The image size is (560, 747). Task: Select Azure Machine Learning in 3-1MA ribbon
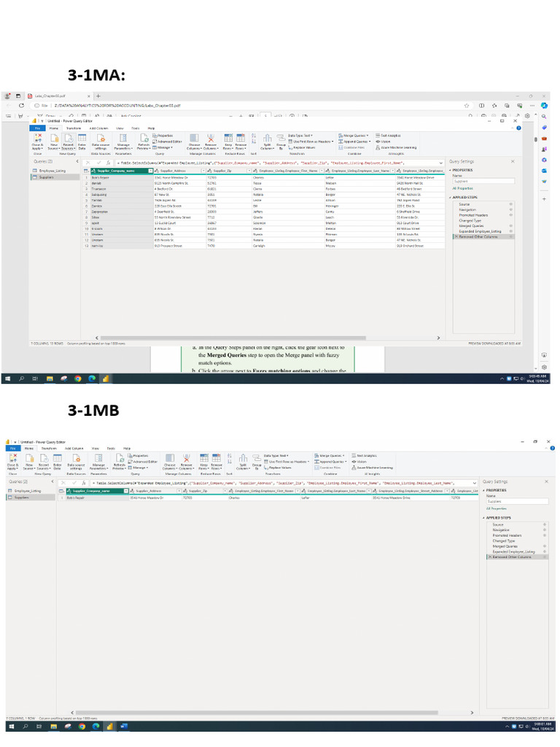click(x=397, y=147)
